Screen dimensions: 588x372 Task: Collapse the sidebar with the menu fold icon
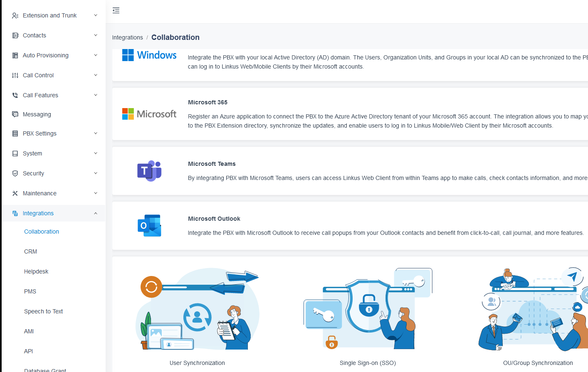[116, 10]
